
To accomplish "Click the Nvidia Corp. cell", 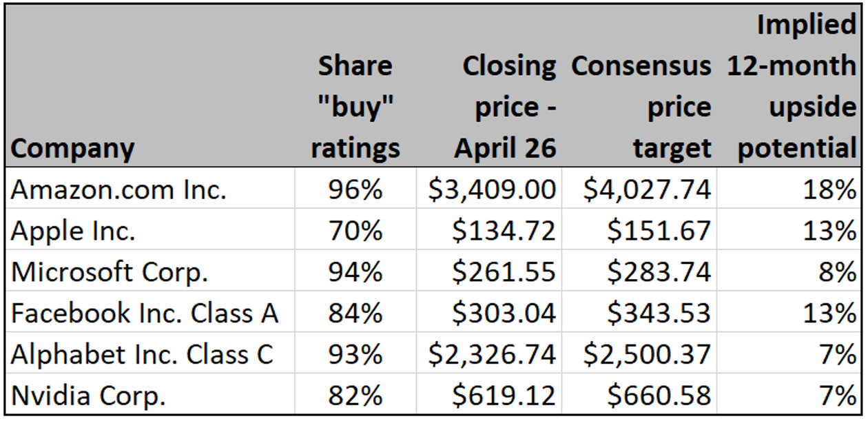I will point(88,396).
